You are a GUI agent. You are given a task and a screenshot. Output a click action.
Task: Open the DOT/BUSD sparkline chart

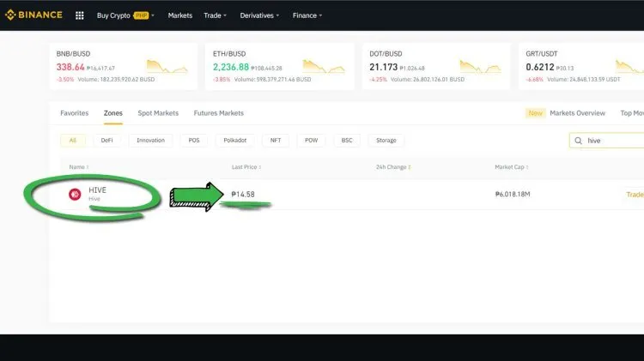tap(481, 67)
